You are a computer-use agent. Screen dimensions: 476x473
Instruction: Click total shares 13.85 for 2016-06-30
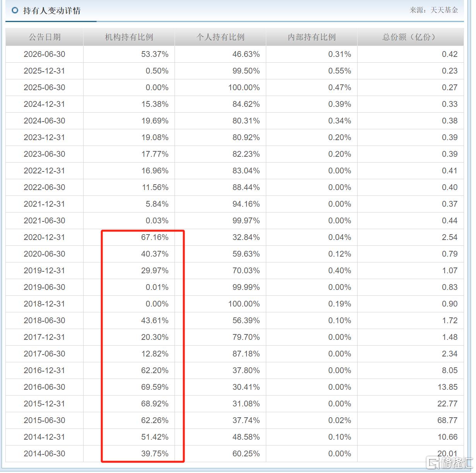tap(448, 387)
